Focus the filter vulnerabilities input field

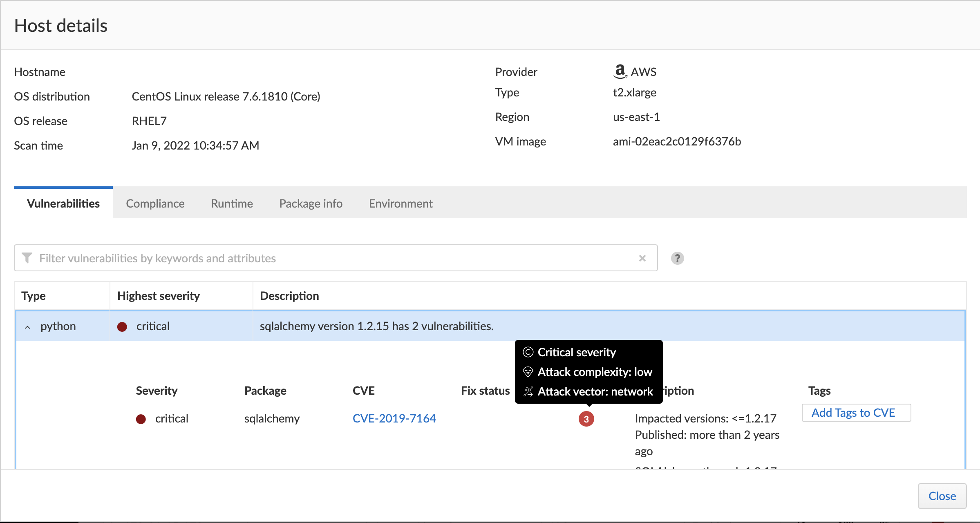tap(336, 258)
